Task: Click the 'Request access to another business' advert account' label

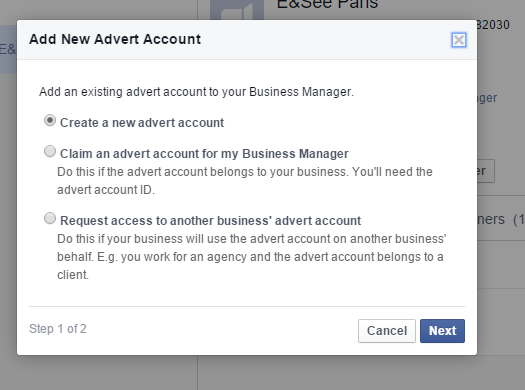Action: tap(211, 221)
